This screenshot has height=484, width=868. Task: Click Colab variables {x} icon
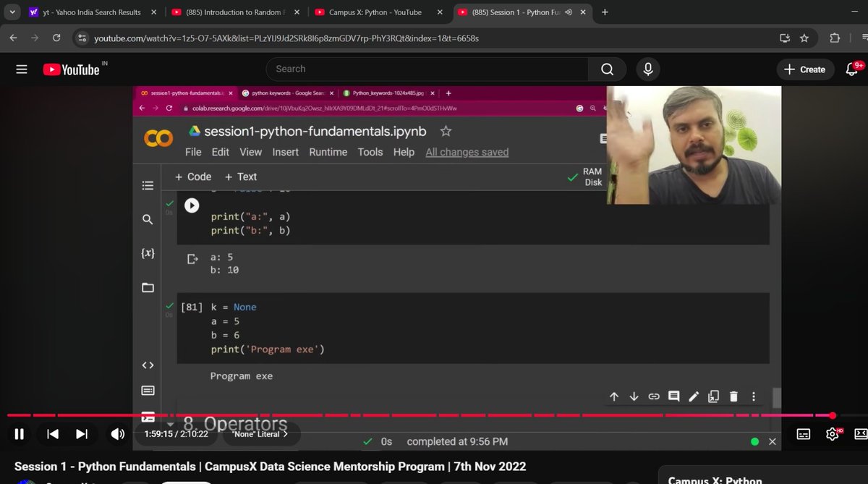tap(148, 253)
